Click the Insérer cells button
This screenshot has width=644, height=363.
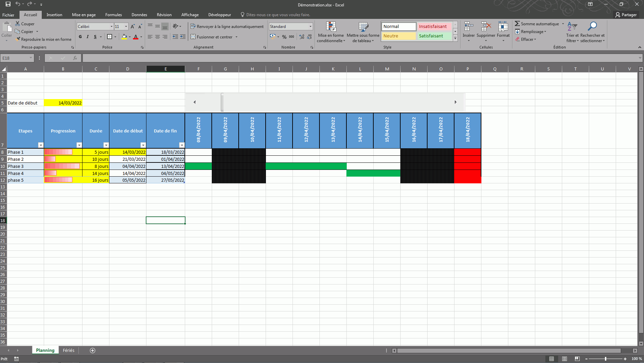(469, 32)
